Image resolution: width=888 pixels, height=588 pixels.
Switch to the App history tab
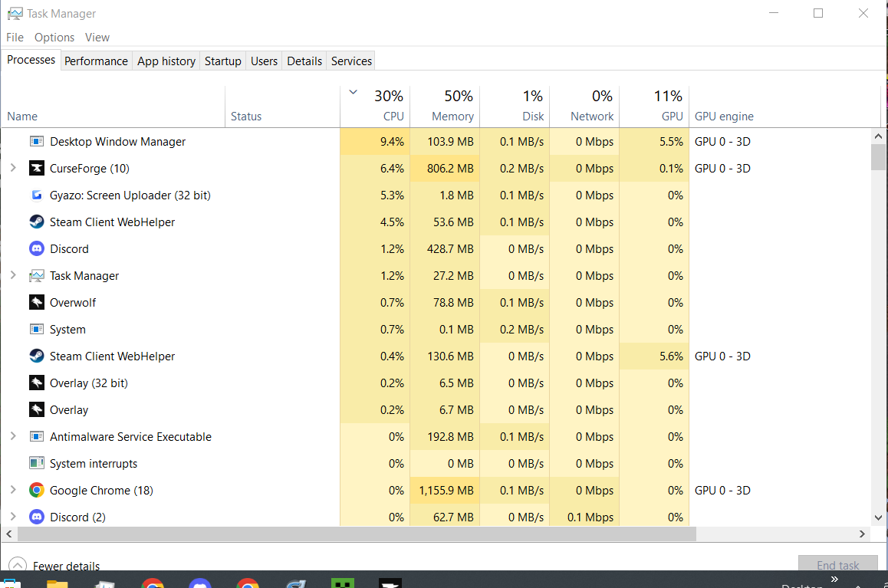coord(166,61)
